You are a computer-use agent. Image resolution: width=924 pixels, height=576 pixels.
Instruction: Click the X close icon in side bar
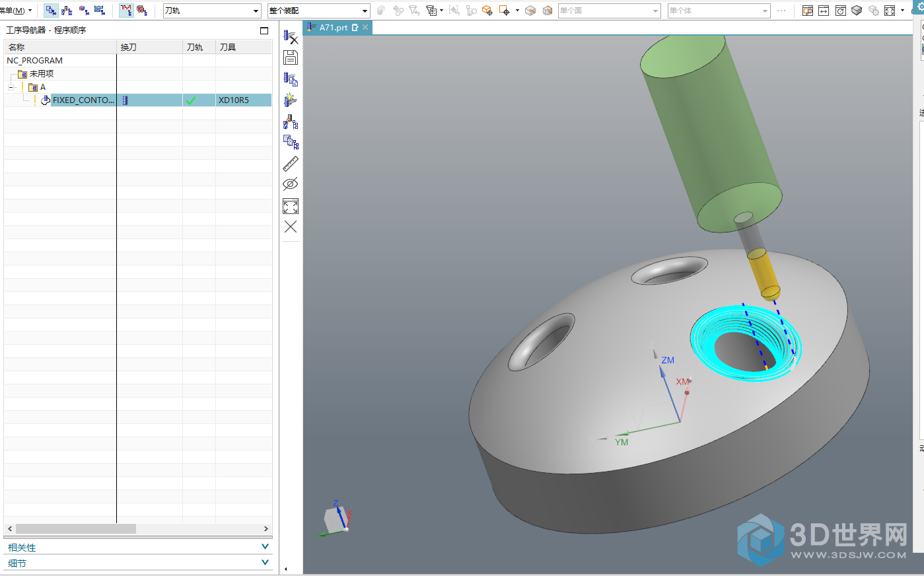291,227
